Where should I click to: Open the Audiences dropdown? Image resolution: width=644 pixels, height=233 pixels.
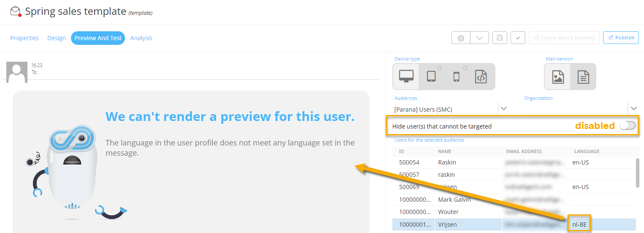tap(504, 109)
